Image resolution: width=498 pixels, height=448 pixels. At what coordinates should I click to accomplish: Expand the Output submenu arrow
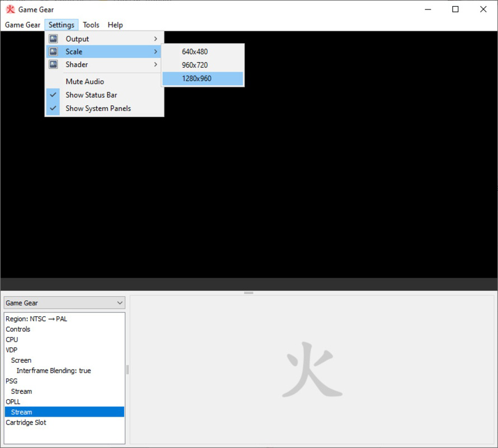pos(156,39)
